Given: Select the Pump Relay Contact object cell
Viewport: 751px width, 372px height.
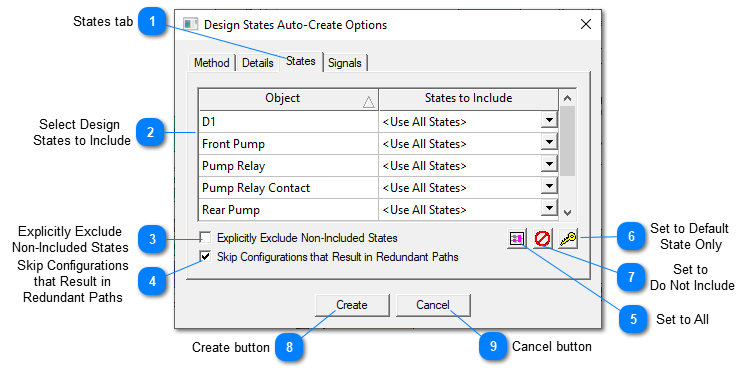Looking at the screenshot, I should pos(289,188).
